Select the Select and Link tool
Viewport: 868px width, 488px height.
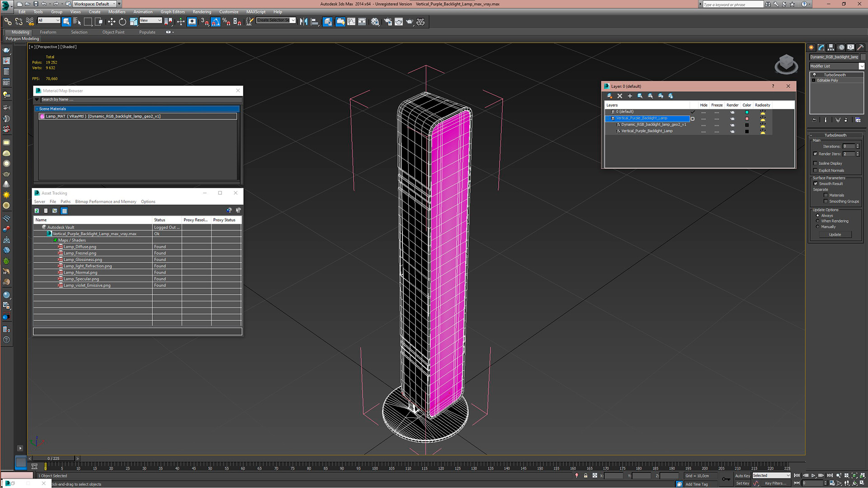click(8, 22)
